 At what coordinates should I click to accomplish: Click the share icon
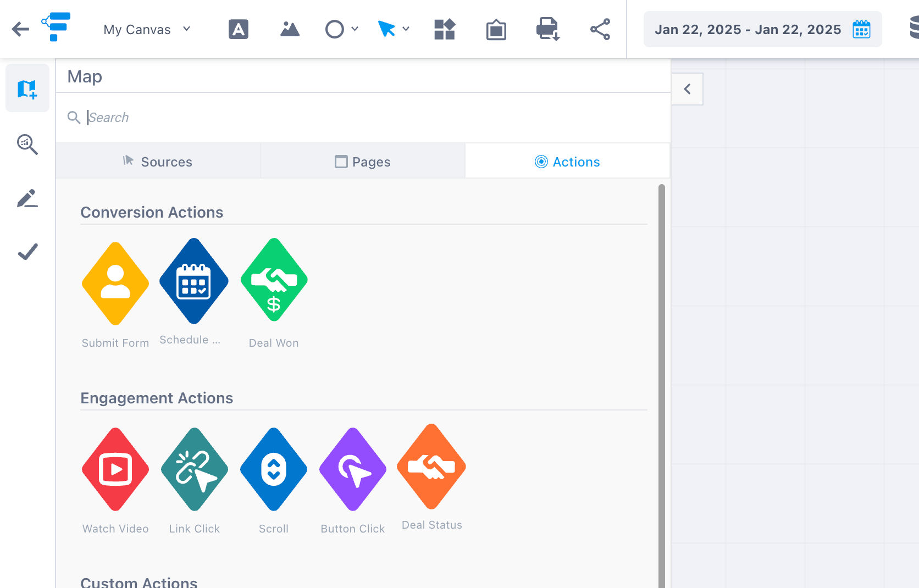(600, 29)
